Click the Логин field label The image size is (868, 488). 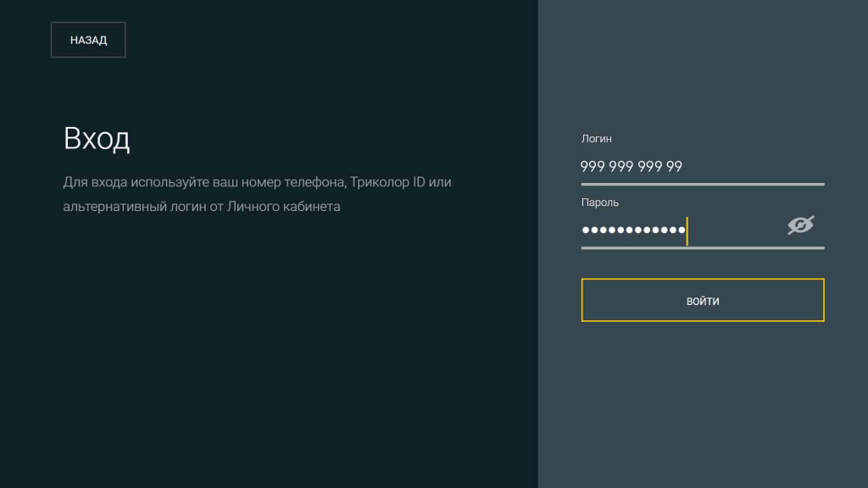coord(596,139)
